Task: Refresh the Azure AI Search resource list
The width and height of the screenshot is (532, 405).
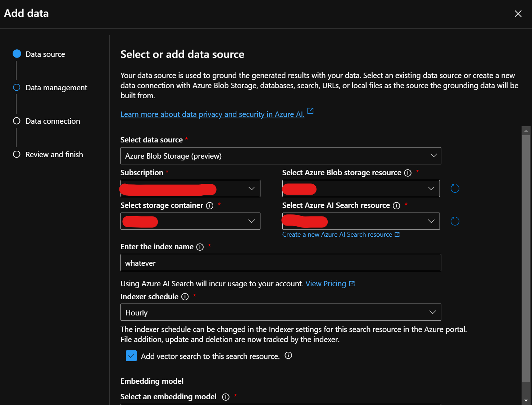Action: pos(455,221)
